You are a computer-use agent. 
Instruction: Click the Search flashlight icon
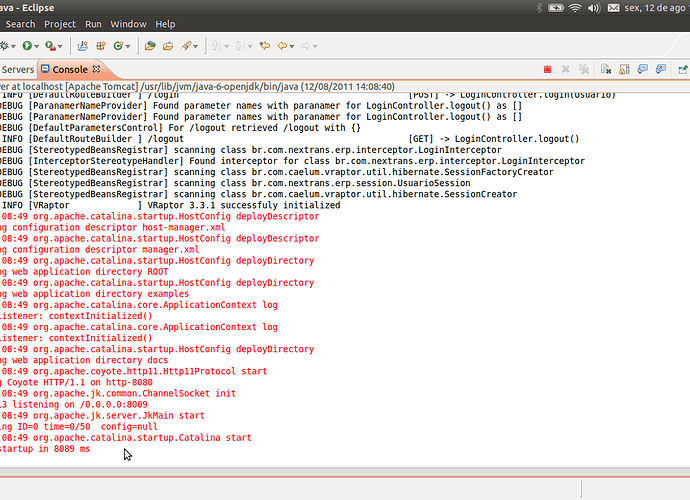click(x=186, y=46)
